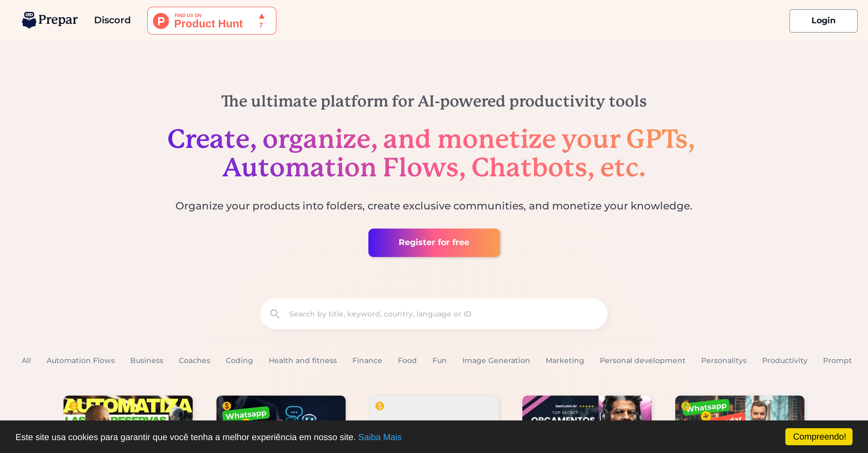Click the search input field
Image resolution: width=868 pixels, height=453 pixels.
coord(434,314)
